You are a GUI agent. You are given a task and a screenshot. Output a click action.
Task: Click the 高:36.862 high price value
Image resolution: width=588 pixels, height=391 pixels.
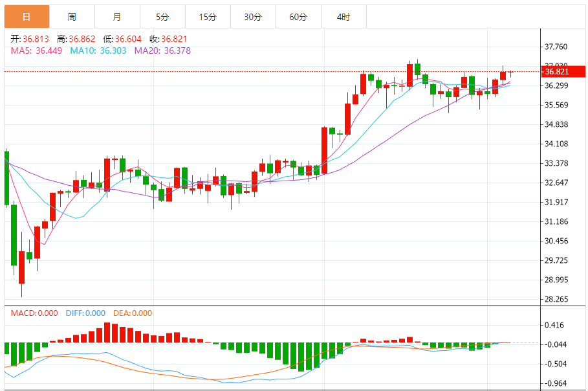76,39
